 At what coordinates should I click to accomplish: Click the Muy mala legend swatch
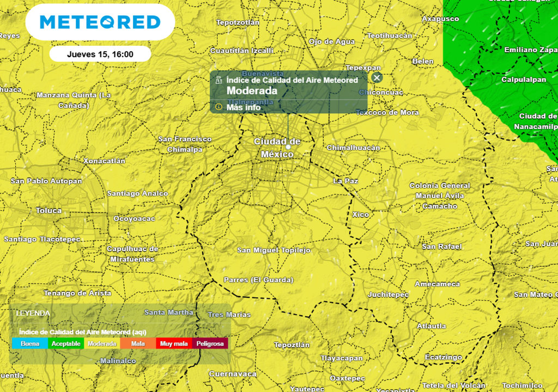click(x=174, y=344)
